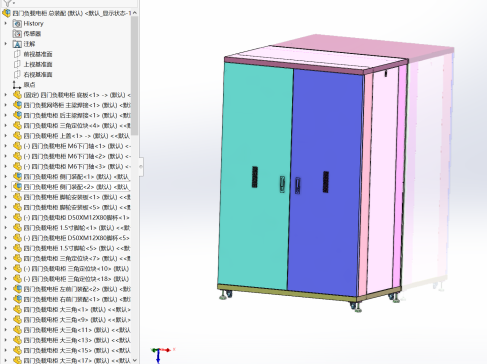The image size is (487, 364).
Task: Select the blue right front door face
Action: tap(325, 183)
